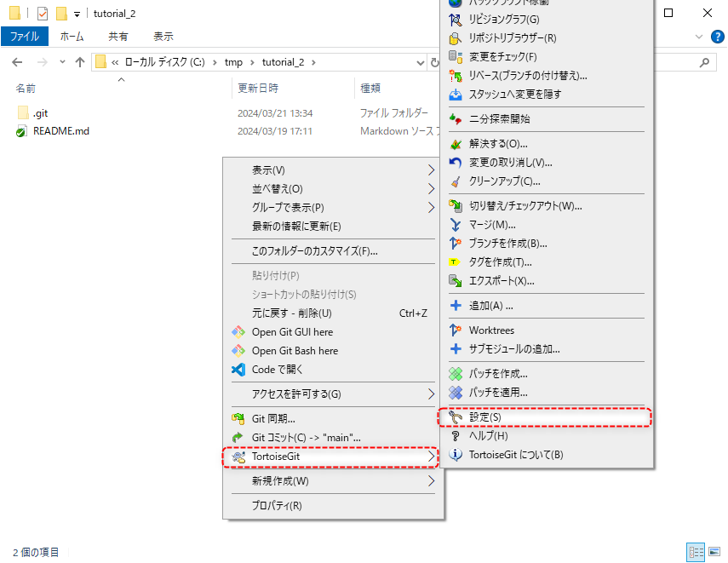Image resolution: width=728 pixels, height=563 pixels.
Task: Switch to the 表示 ribbon tab
Action: (163, 37)
